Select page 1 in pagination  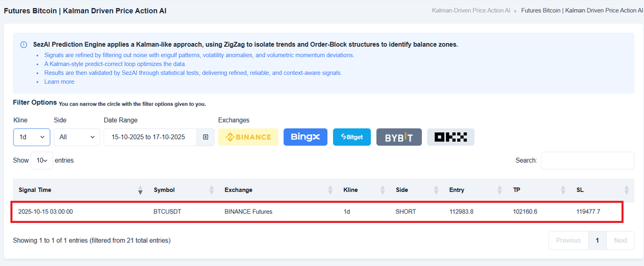pyautogui.click(x=597, y=240)
